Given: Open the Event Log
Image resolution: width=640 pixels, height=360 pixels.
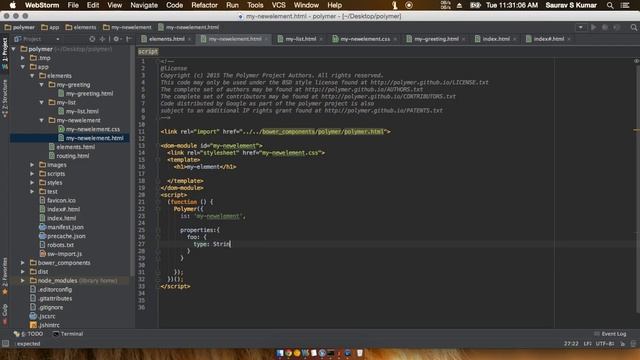Looking at the screenshot, I should [610, 334].
